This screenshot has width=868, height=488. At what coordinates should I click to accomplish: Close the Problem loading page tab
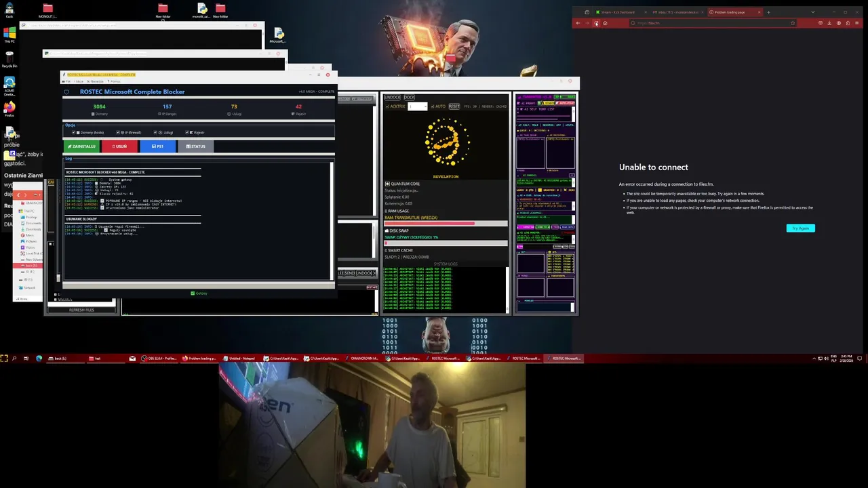coord(759,12)
